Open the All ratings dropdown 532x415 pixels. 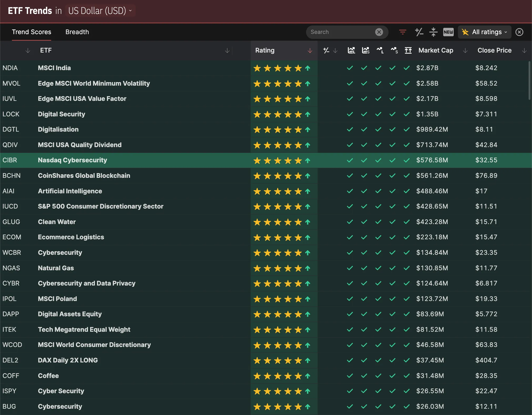484,32
